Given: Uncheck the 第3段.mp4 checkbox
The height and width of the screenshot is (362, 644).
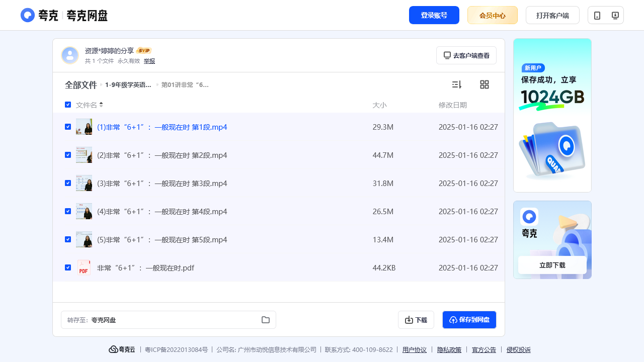Looking at the screenshot, I should pyautogui.click(x=68, y=183).
